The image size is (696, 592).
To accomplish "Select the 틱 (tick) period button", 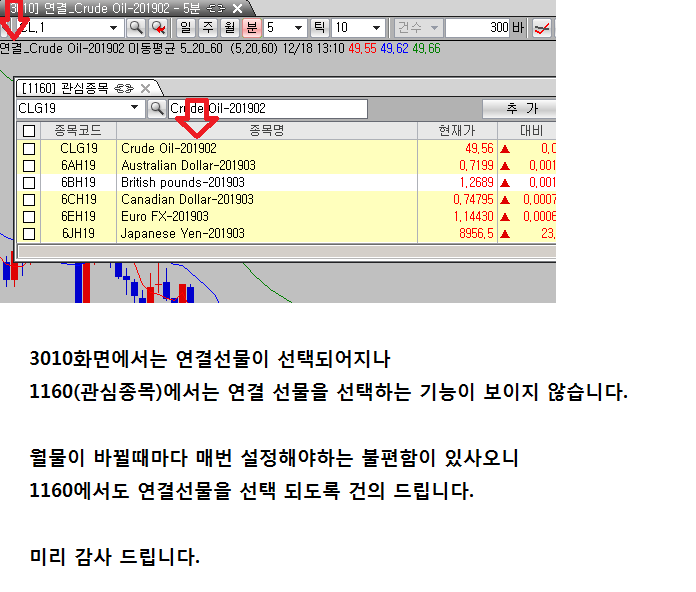I will 320,28.
